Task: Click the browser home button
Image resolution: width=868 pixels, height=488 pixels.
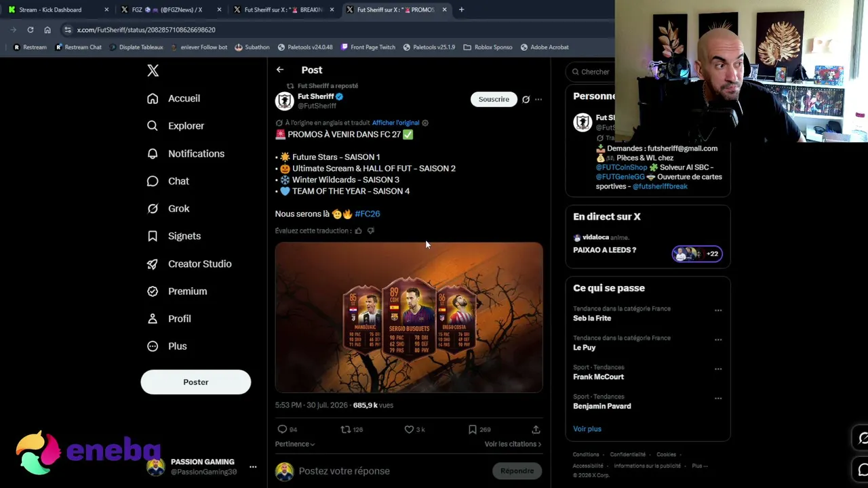Action: tap(47, 30)
